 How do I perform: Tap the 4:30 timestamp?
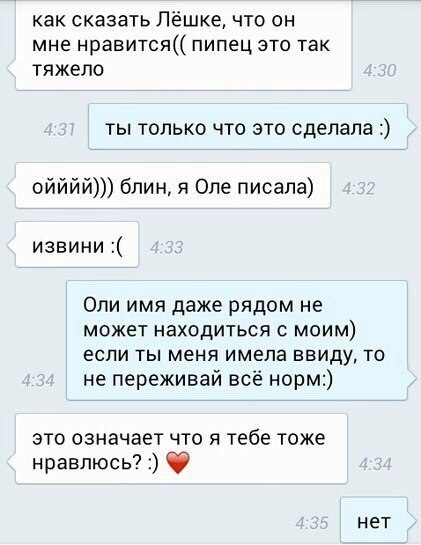point(379,71)
